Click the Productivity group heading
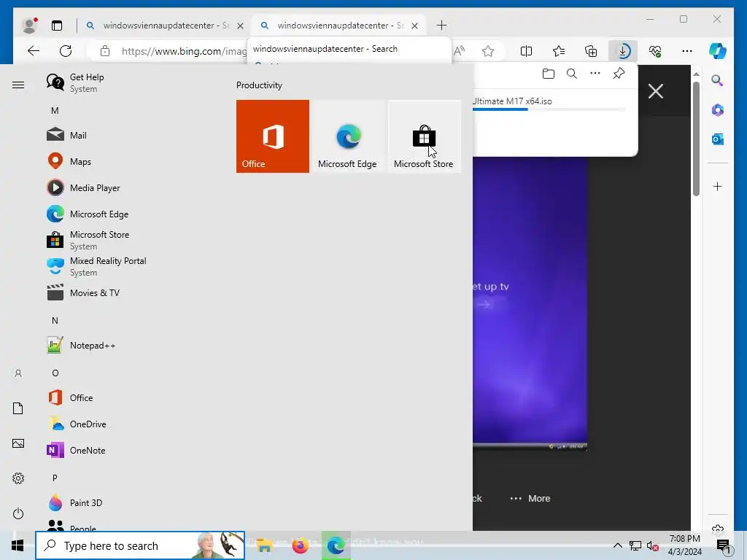Image resolution: width=747 pixels, height=560 pixels. (x=259, y=85)
